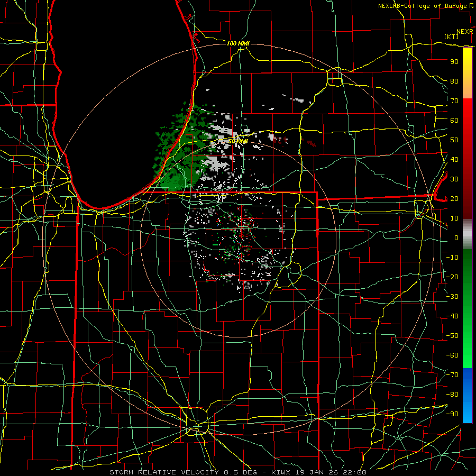Image resolution: width=476 pixels, height=476 pixels.
Task: Click the -80 scale value
Action: click(453, 395)
